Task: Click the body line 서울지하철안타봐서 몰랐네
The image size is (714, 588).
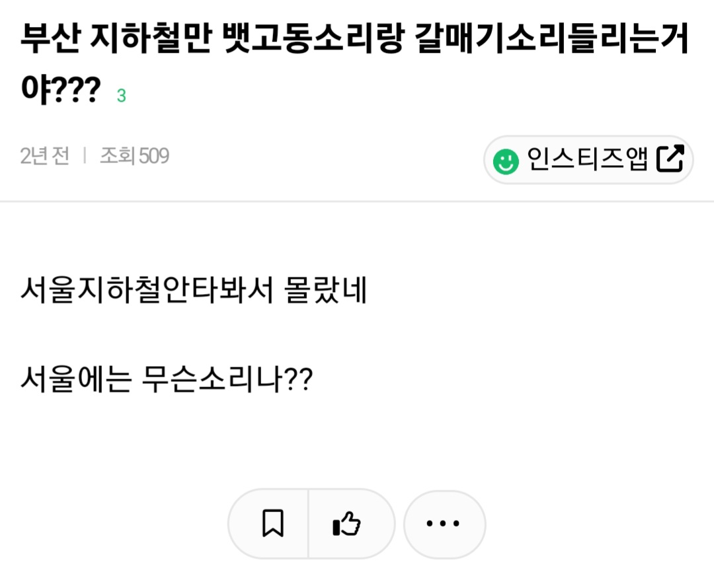Action: 194,291
